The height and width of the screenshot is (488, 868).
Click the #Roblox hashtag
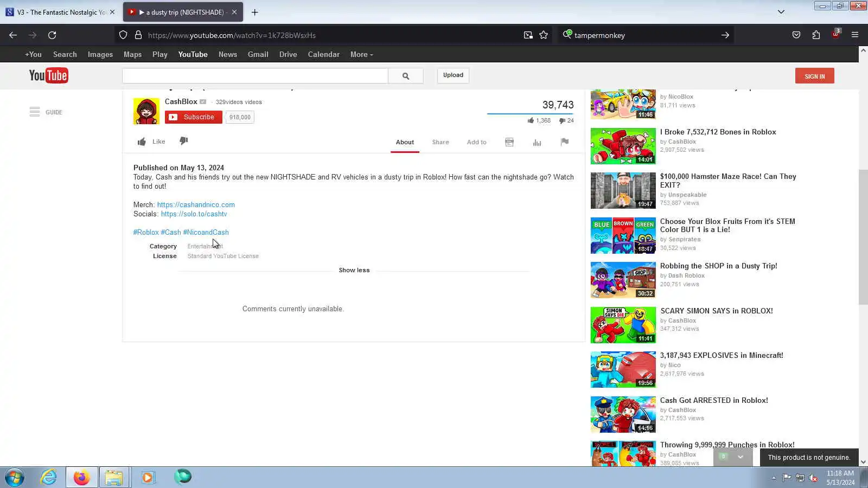(x=146, y=232)
